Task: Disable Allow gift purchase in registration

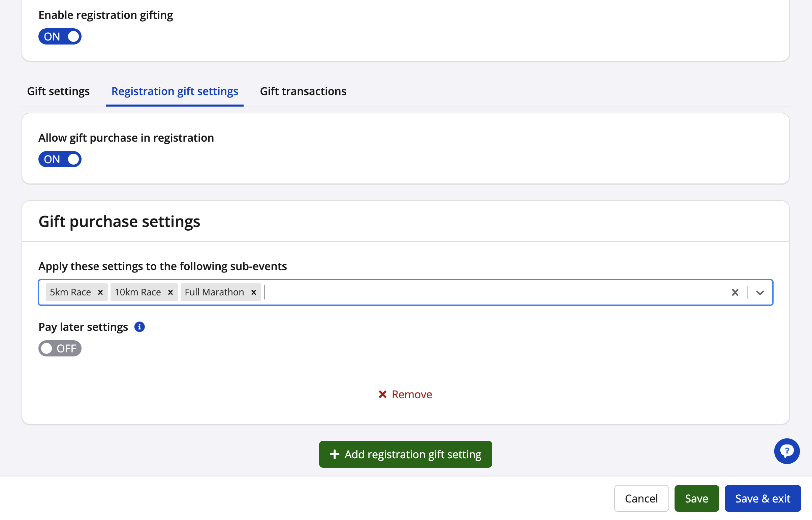Action: click(x=60, y=160)
